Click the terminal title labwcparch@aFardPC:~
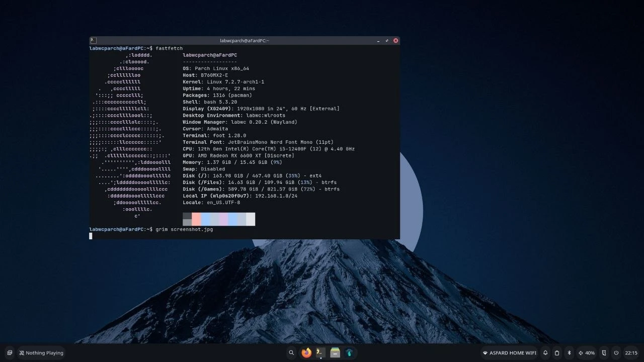This screenshot has height=362, width=644. [x=245, y=41]
